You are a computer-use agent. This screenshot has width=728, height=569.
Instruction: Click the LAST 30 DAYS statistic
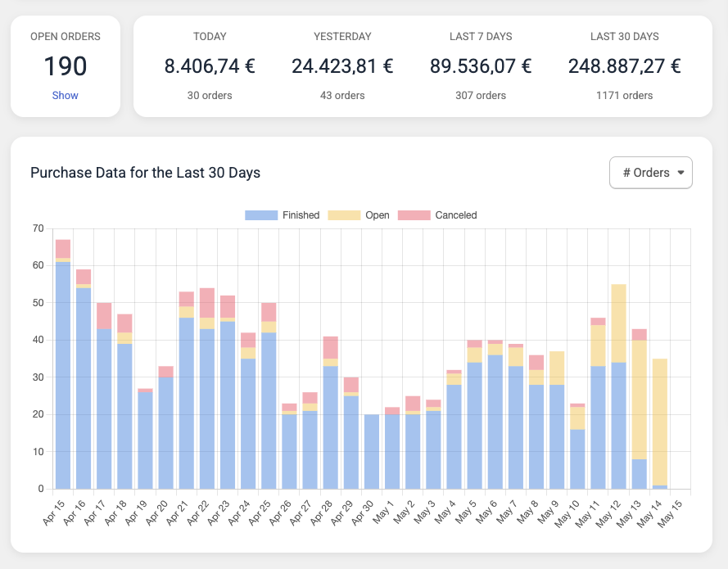tap(624, 65)
